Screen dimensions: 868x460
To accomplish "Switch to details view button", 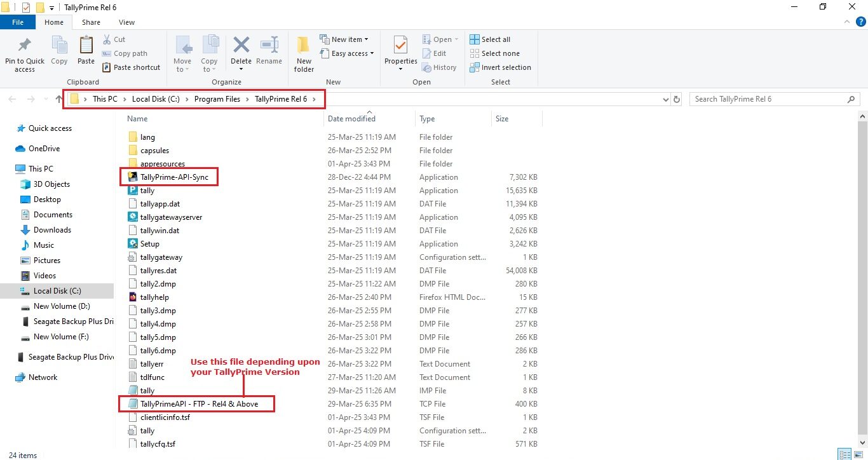I will 844,454.
